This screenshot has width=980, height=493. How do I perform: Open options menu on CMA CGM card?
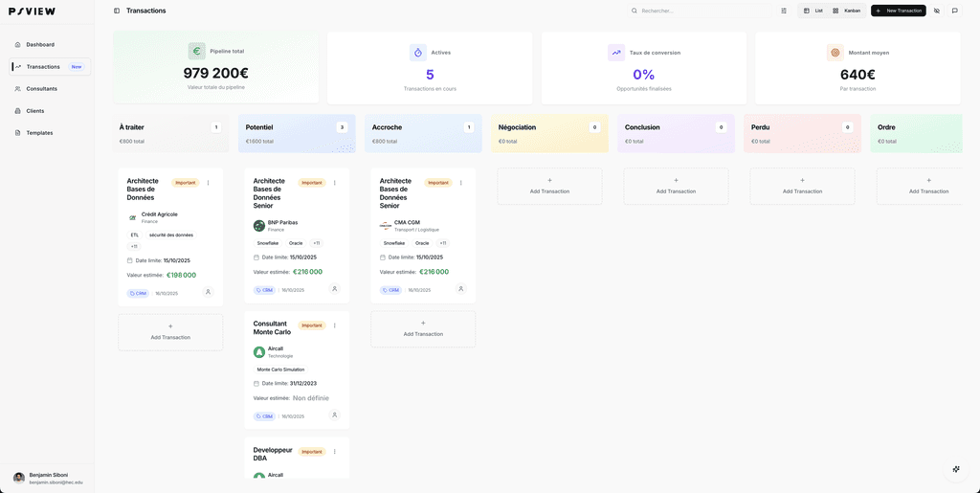coord(461,183)
